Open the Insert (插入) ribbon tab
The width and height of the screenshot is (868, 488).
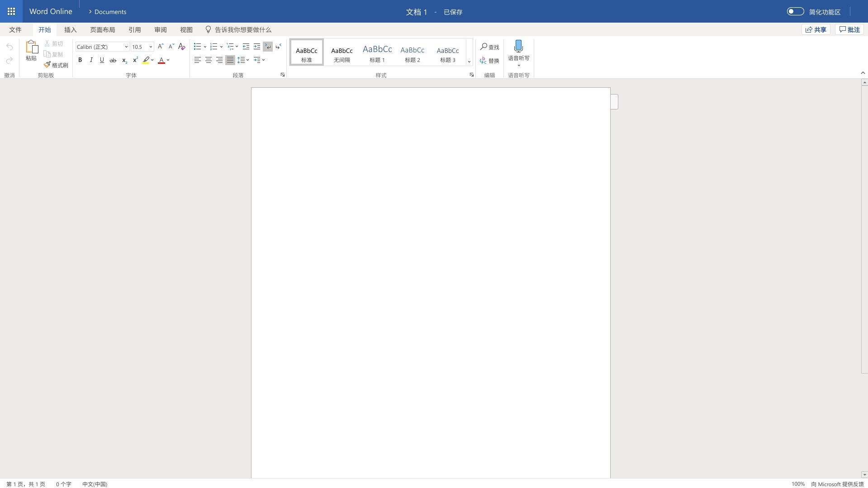(x=71, y=30)
